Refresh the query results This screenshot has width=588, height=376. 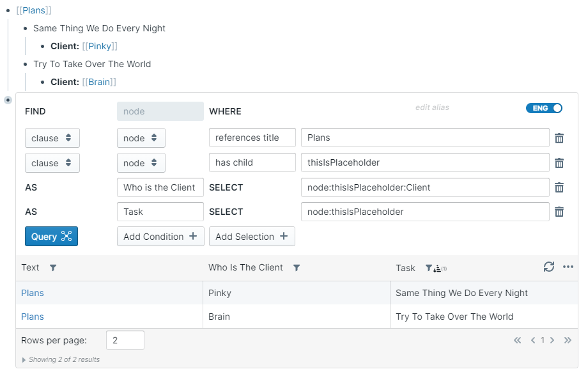click(548, 267)
